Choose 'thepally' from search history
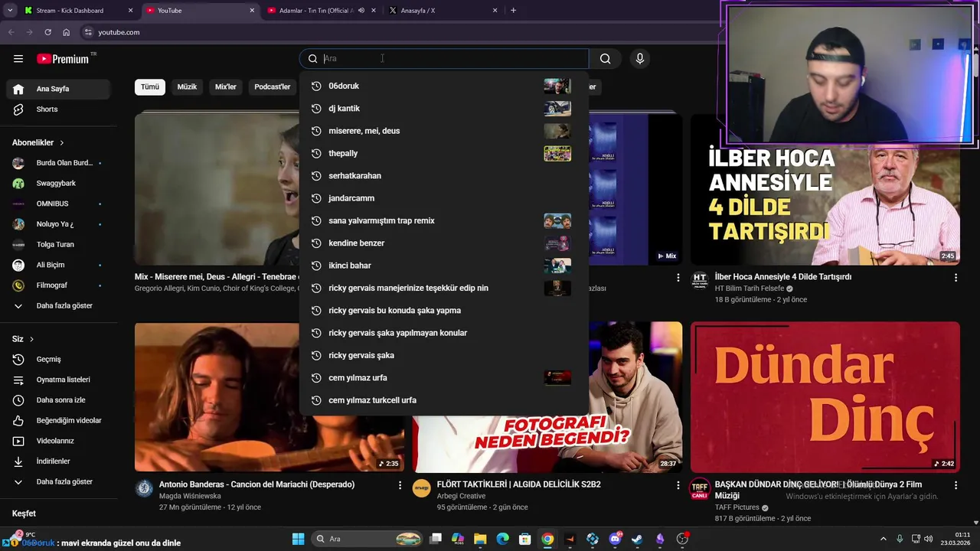Image resolution: width=980 pixels, height=551 pixels. coord(444,153)
